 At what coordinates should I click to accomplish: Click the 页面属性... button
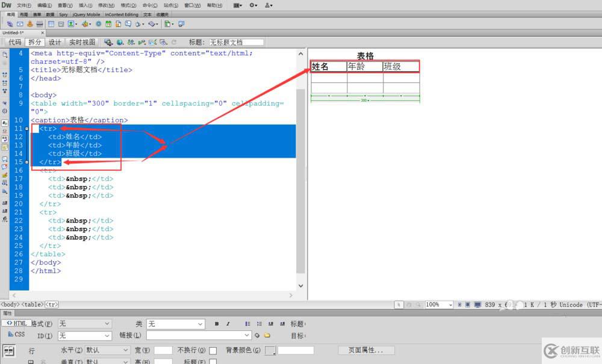(366, 350)
